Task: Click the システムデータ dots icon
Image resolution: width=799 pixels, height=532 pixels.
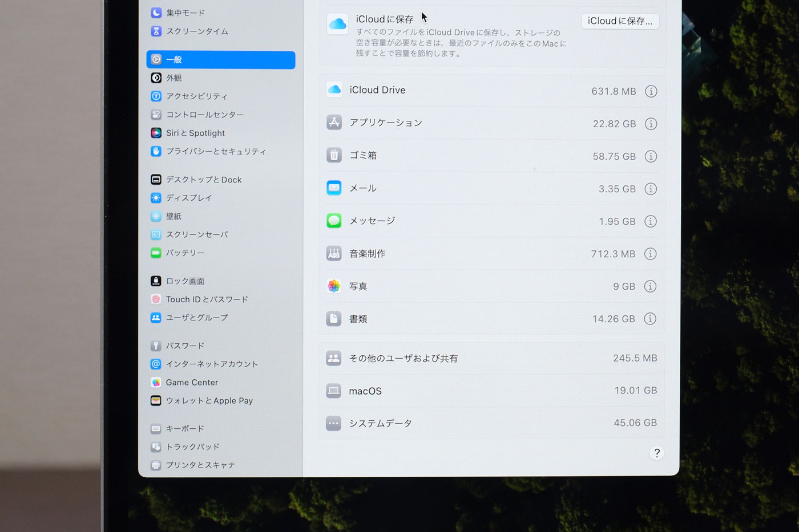Action: point(334,423)
